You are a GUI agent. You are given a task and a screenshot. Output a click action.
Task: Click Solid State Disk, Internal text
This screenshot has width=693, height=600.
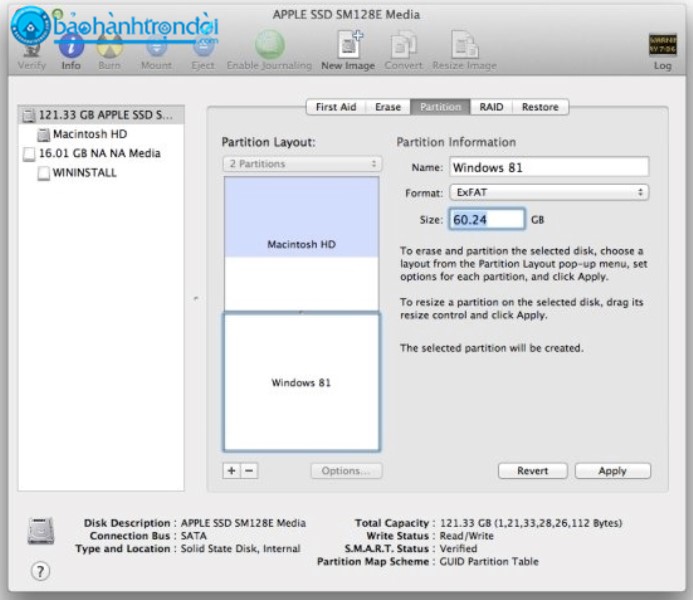240,549
